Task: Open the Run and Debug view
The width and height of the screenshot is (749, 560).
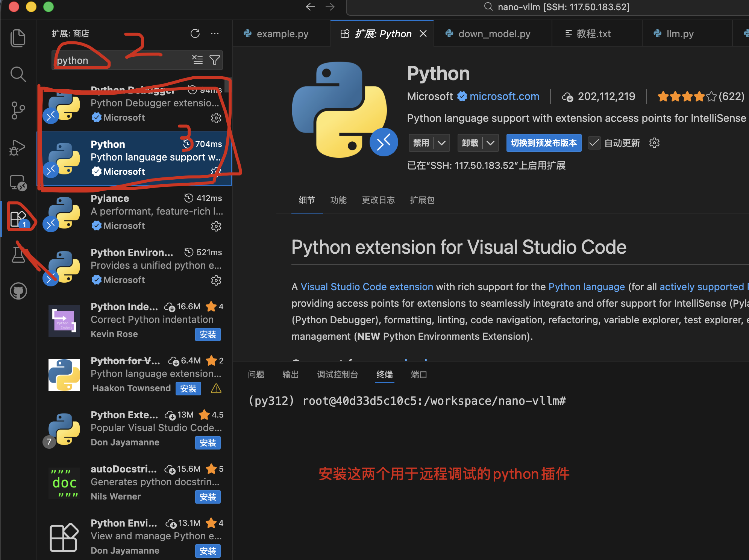Action: coord(18,147)
